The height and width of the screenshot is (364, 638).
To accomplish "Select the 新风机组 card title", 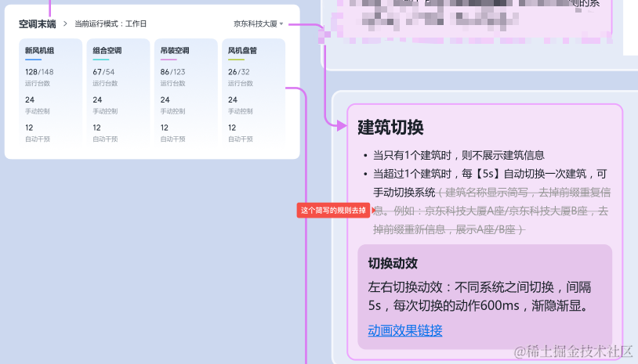I will point(39,51).
